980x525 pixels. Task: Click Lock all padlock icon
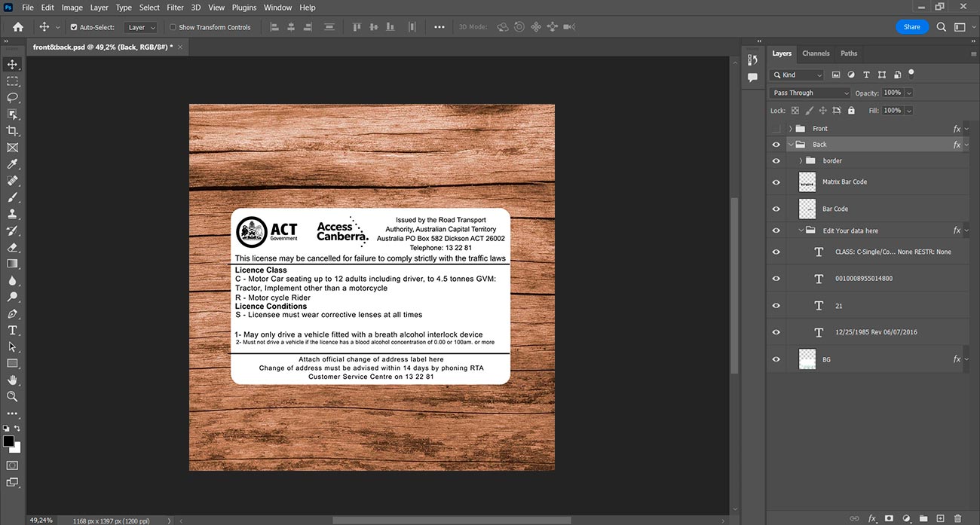point(851,110)
